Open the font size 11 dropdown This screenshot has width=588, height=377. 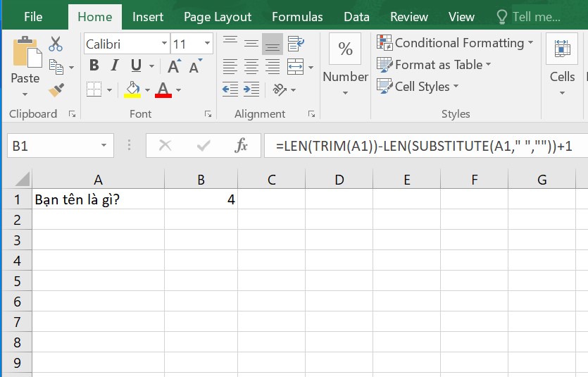[207, 43]
